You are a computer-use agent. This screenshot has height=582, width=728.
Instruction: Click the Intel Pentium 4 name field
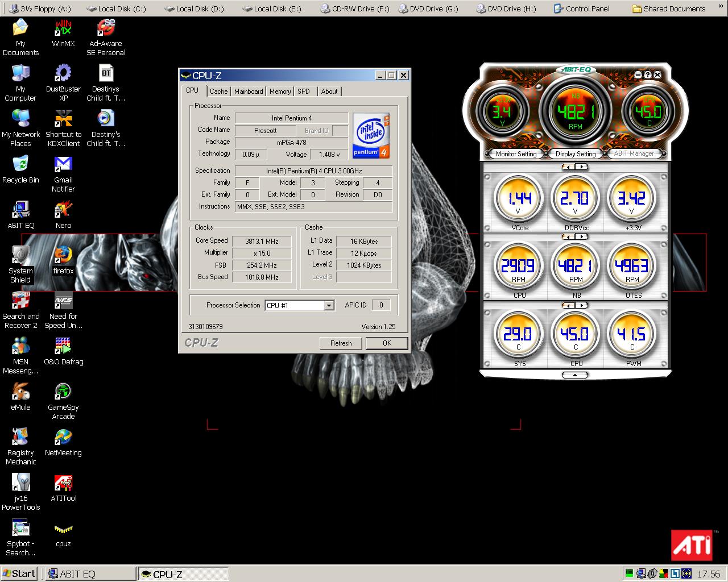pos(291,118)
